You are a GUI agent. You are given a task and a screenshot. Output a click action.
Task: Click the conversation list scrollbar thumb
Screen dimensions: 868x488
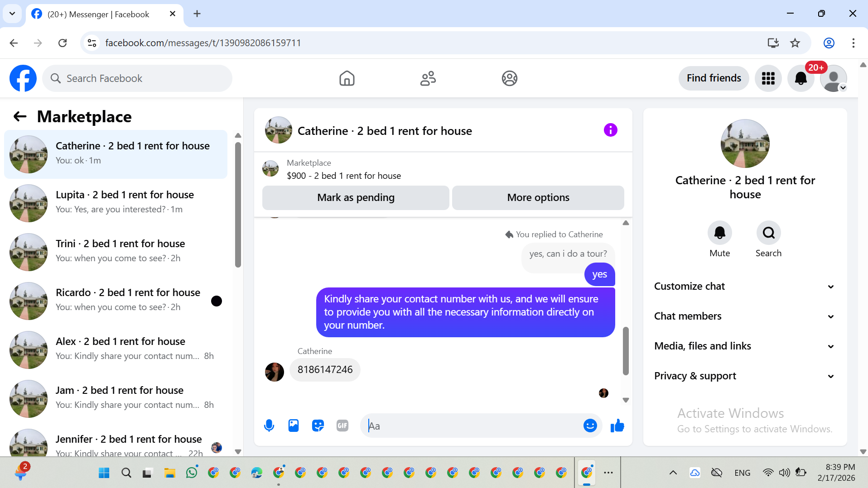point(238,205)
